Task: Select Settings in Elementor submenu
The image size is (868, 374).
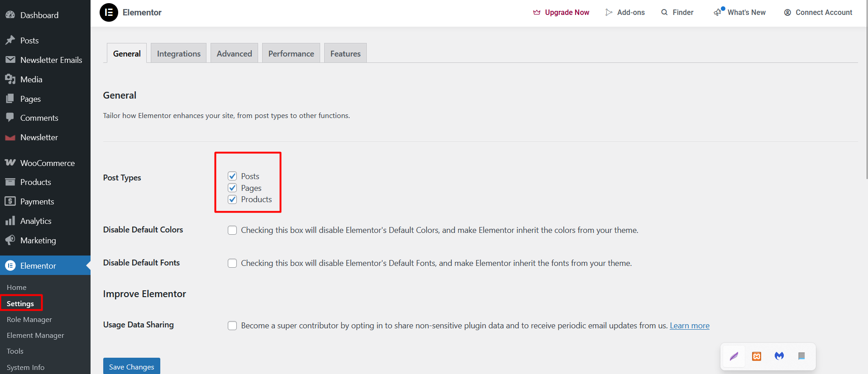Action: point(20,303)
